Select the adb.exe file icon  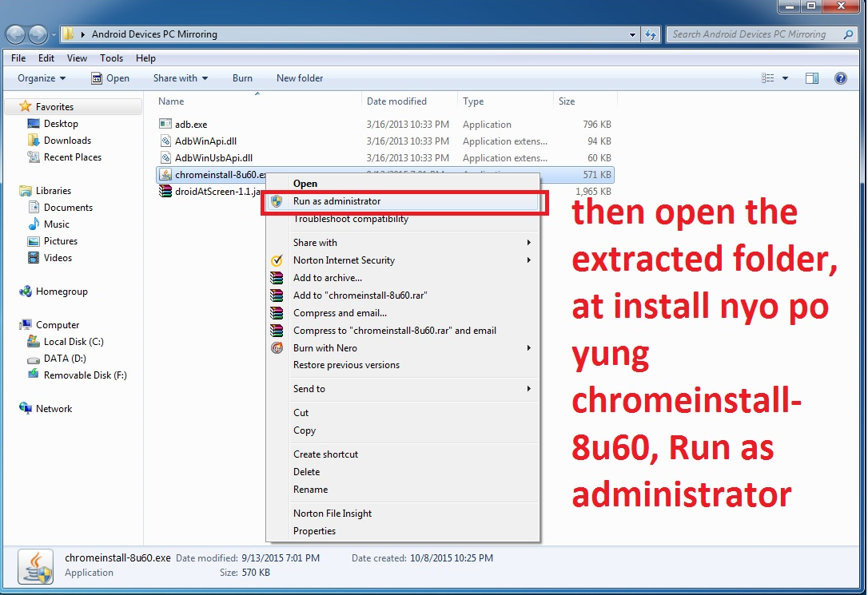click(x=165, y=124)
